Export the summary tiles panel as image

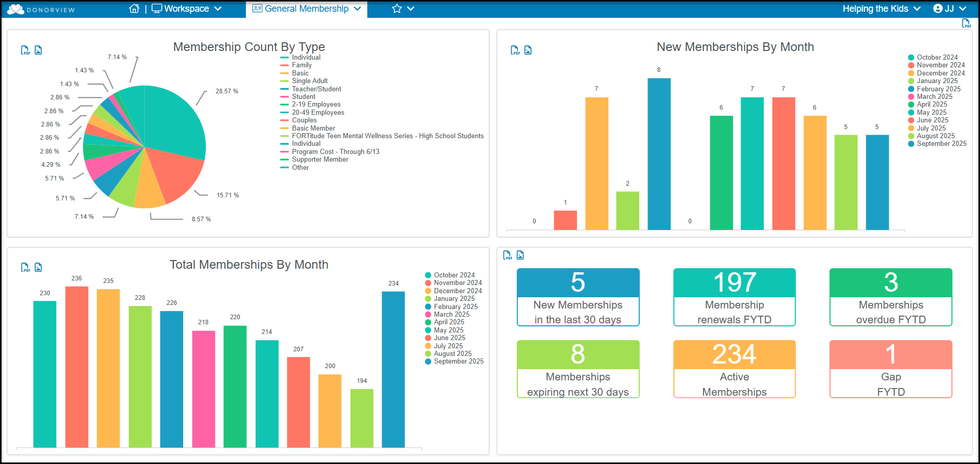click(520, 255)
